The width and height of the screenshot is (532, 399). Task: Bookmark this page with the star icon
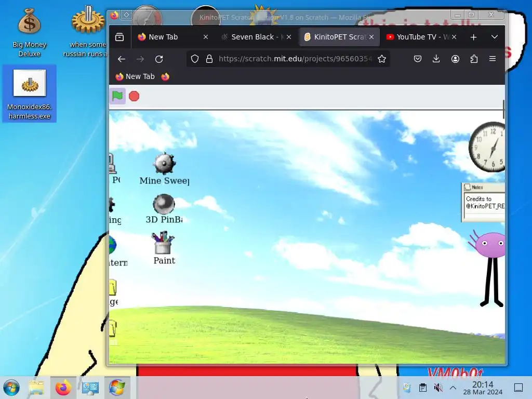pos(382,59)
